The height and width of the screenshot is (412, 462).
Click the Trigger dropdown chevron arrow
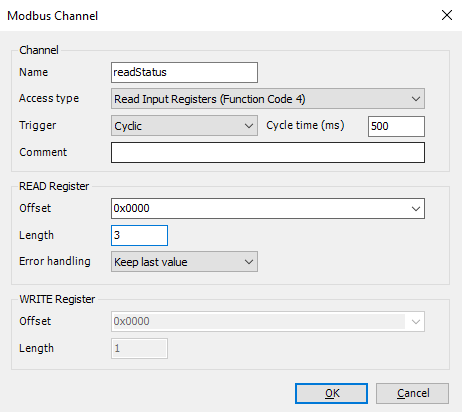pyautogui.click(x=249, y=126)
